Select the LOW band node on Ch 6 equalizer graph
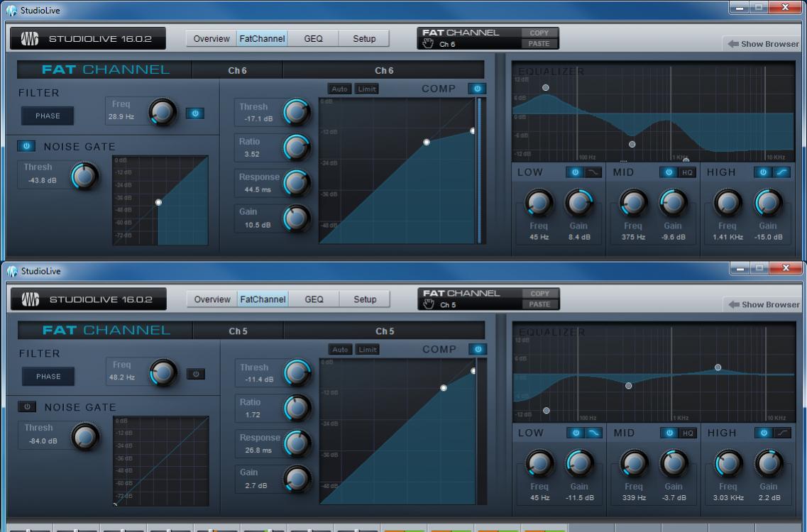Screen dimensions: 807x532 click(x=546, y=87)
